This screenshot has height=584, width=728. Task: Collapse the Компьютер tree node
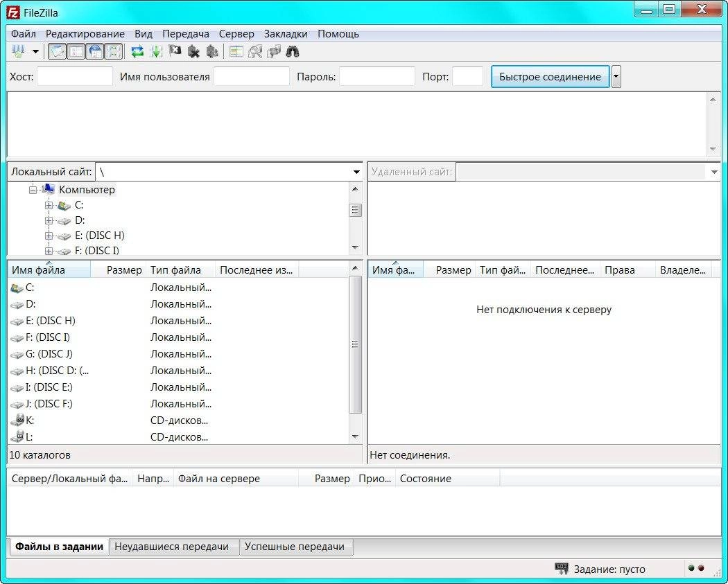(33, 190)
